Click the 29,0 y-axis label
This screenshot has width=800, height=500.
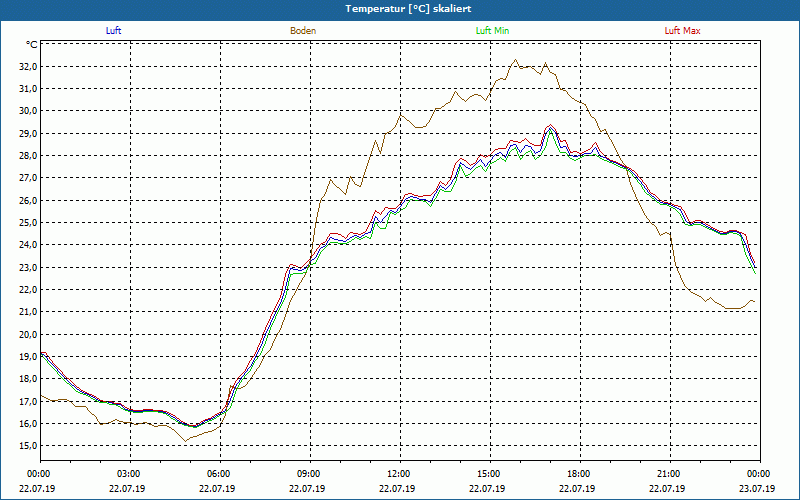click(x=28, y=134)
